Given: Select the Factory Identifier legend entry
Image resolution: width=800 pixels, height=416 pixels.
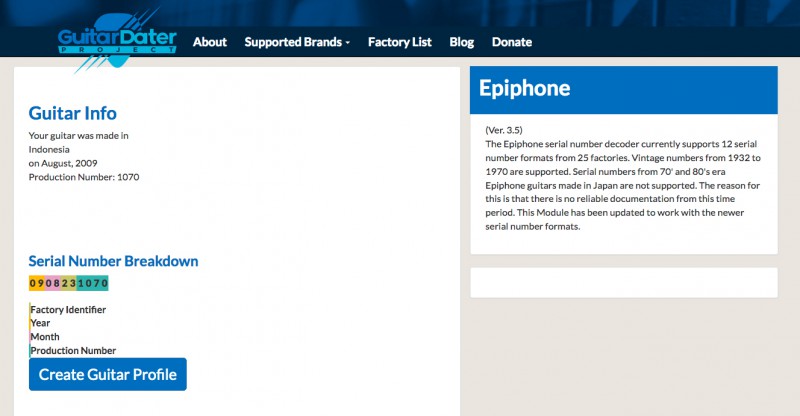Looking at the screenshot, I should point(68,310).
